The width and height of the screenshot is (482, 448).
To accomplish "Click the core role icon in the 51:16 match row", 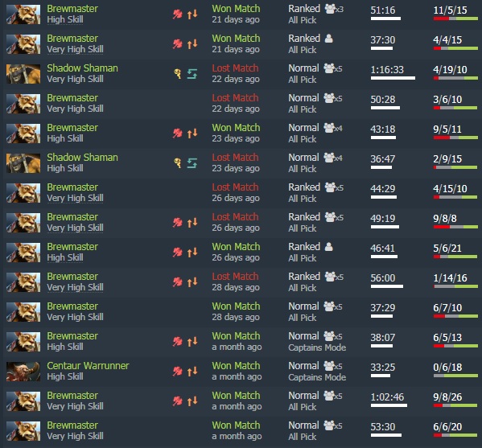I will pyautogui.click(x=177, y=14).
